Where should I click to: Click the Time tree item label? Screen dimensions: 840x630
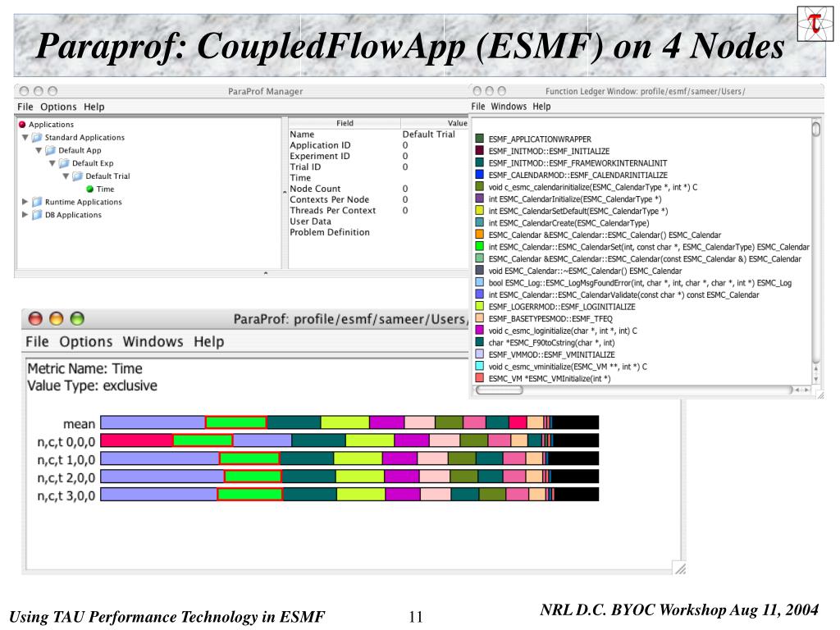coord(105,189)
